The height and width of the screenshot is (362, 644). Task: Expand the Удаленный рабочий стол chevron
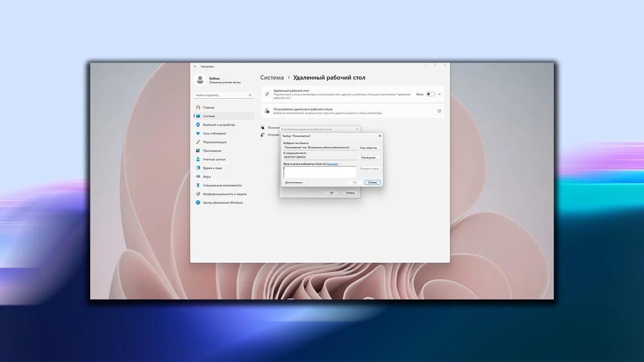click(440, 94)
